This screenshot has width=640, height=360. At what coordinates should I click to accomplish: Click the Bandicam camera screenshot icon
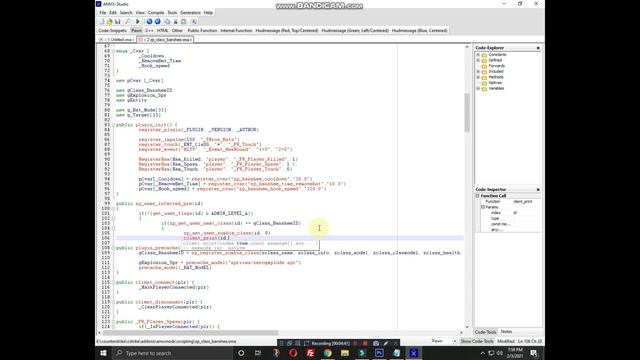tap(376, 343)
